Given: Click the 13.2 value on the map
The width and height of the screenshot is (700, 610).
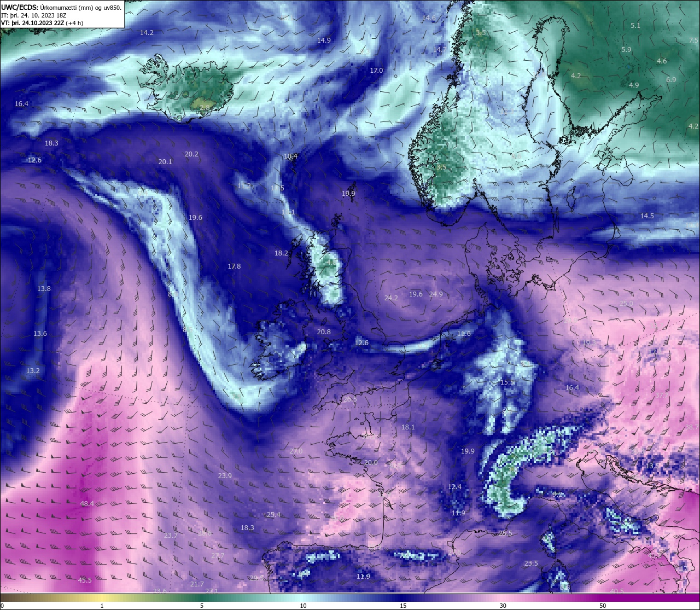Looking at the screenshot, I should (33, 371).
